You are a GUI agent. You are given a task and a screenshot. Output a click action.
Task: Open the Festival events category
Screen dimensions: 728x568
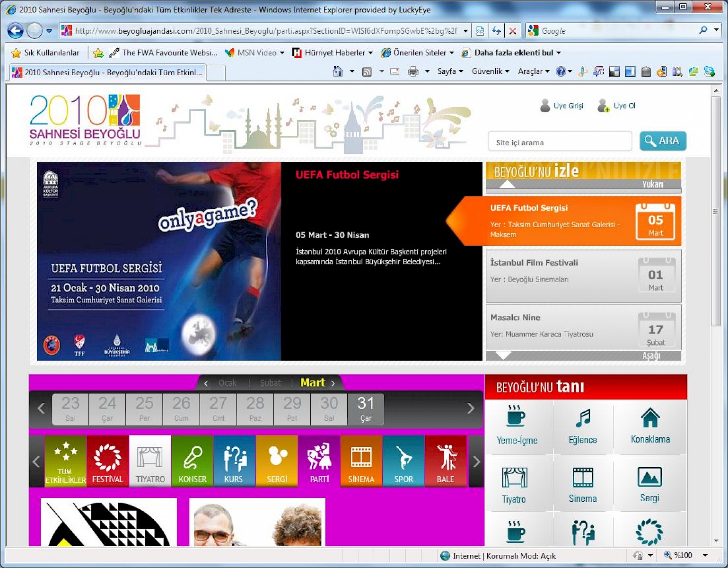click(x=107, y=461)
